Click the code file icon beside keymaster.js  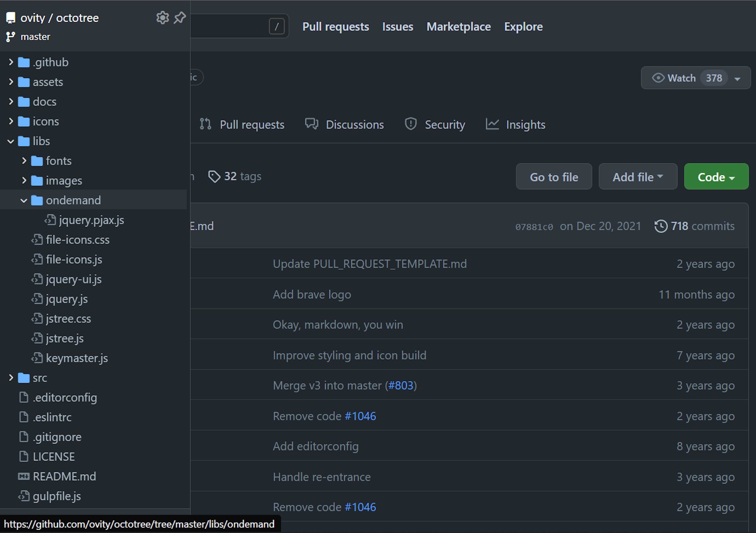click(37, 358)
